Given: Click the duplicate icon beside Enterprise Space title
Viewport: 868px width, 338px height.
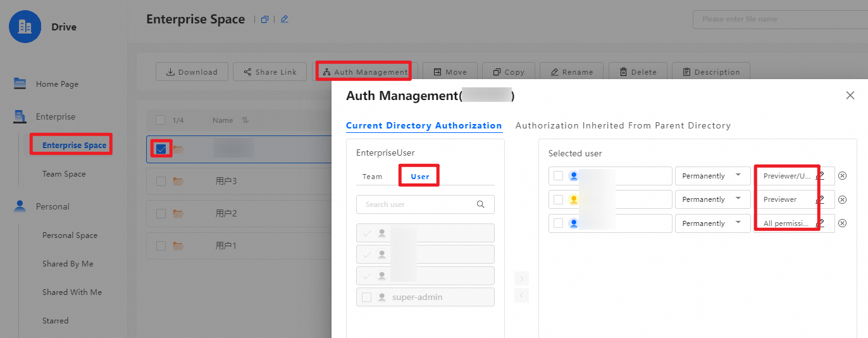Looking at the screenshot, I should coord(265,19).
